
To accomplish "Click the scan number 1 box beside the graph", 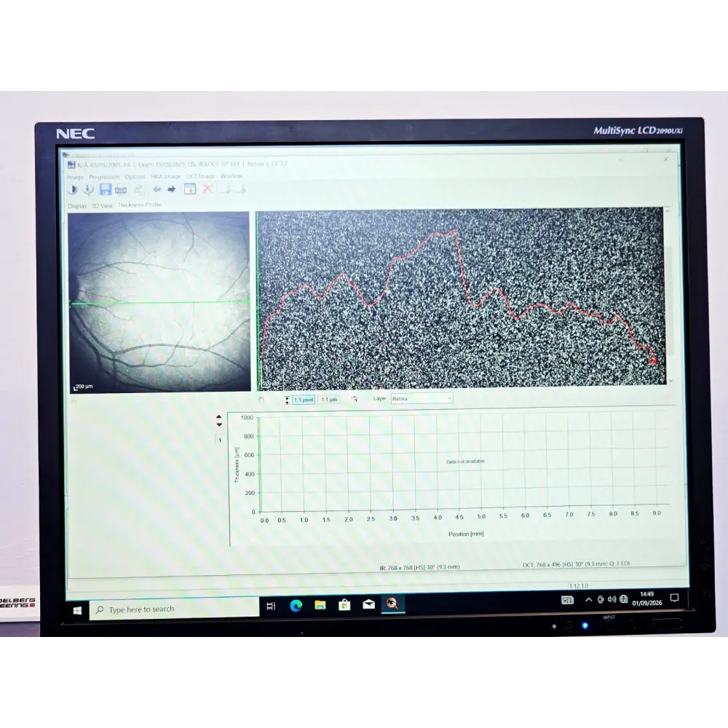I will [220, 440].
